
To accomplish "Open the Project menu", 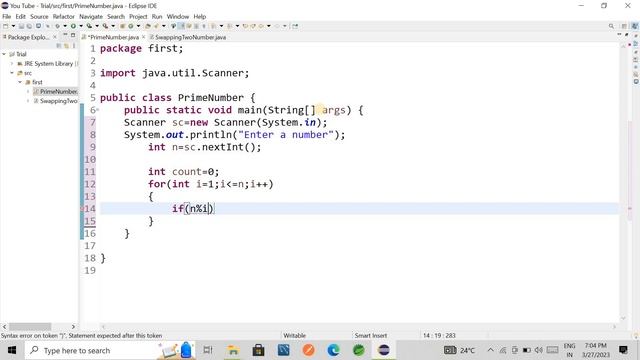I will 138,17.
